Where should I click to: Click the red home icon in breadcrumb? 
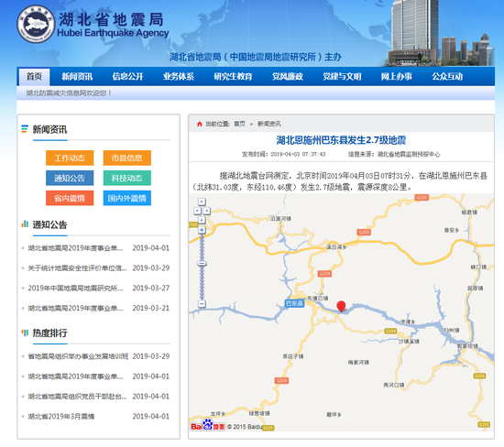(200, 124)
